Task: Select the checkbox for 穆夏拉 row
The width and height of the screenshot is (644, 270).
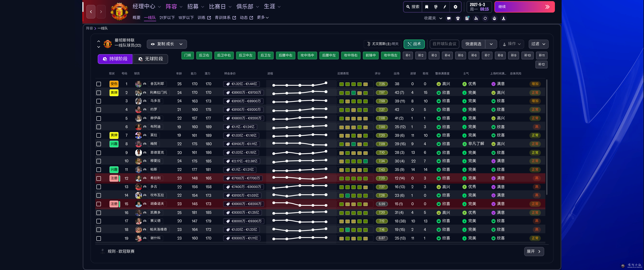Action: click(x=99, y=161)
